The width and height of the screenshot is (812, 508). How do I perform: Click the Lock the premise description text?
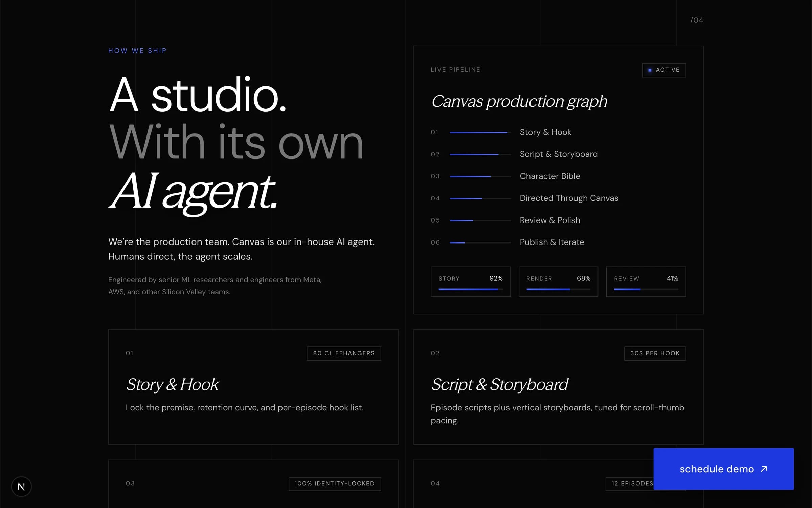(245, 408)
